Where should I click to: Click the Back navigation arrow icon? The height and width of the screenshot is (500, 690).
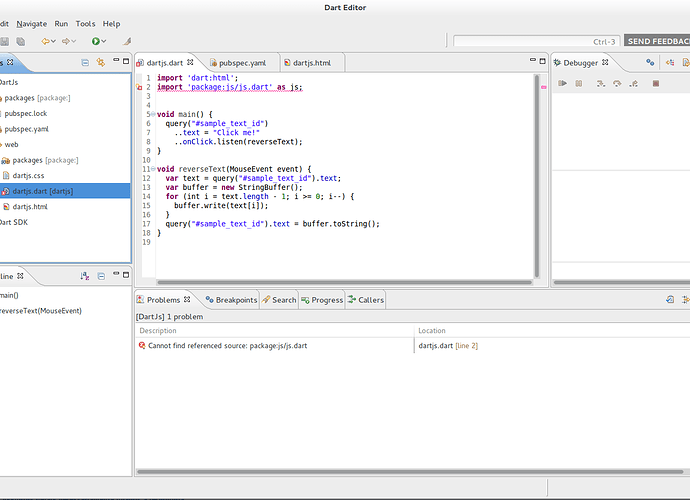click(x=45, y=41)
